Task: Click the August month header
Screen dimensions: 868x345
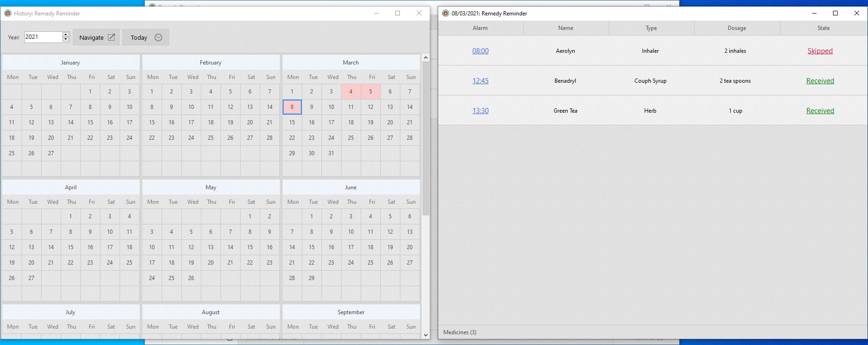Action: click(211, 312)
